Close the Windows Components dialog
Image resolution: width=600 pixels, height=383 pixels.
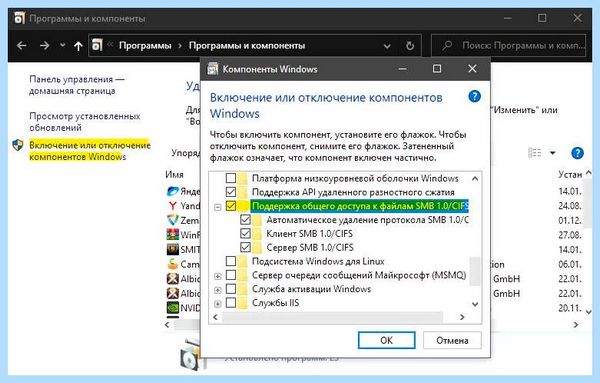[472, 69]
